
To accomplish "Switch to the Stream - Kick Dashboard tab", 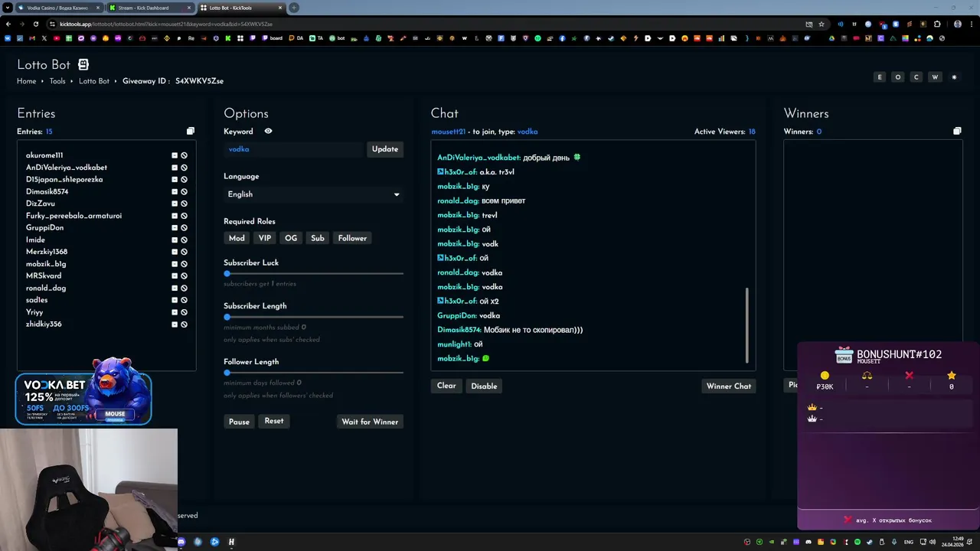I will (x=149, y=8).
